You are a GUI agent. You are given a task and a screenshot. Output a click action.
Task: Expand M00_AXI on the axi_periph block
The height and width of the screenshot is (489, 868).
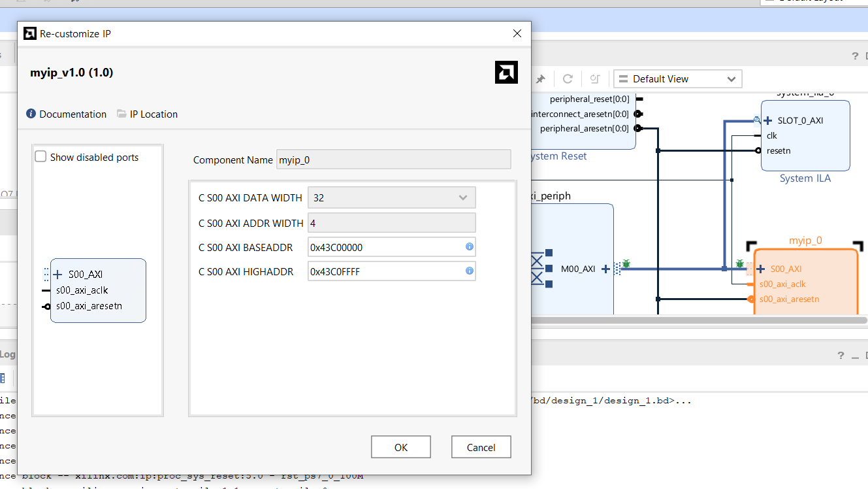[605, 269]
